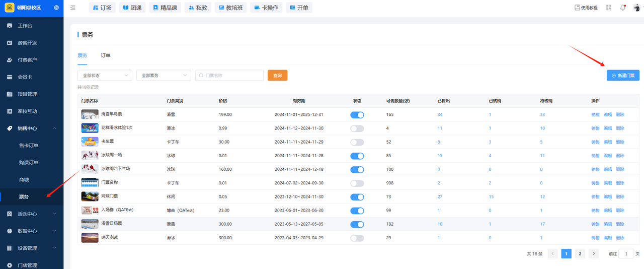Click the 新建门票 button
The image size is (644, 269).
(623, 76)
